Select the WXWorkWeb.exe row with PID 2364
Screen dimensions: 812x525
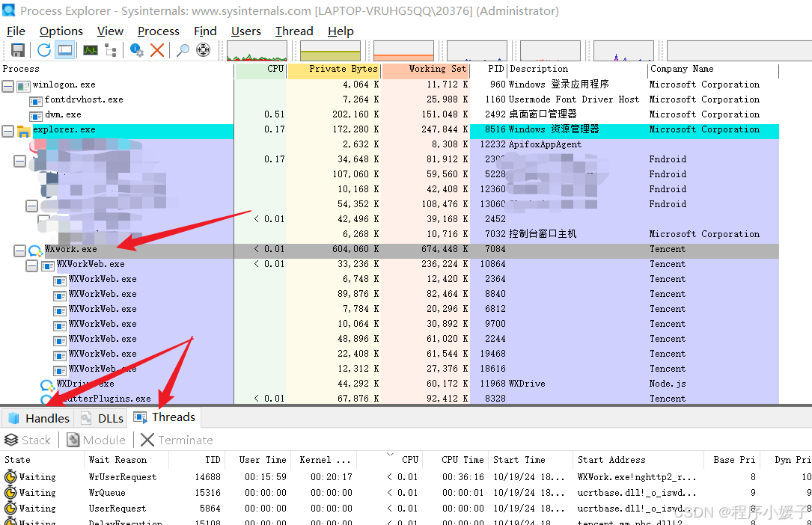click(389, 279)
